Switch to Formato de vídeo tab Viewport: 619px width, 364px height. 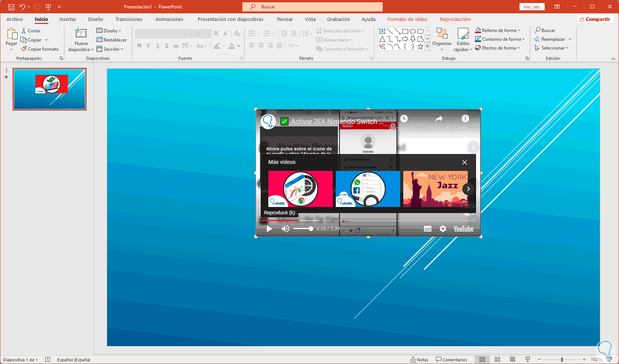point(407,19)
